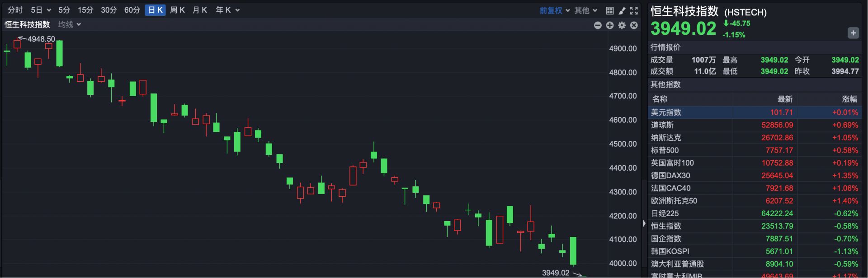This screenshot has height=278, width=868.
Task: Click the 4948.50 high price marker
Action: 41,39
